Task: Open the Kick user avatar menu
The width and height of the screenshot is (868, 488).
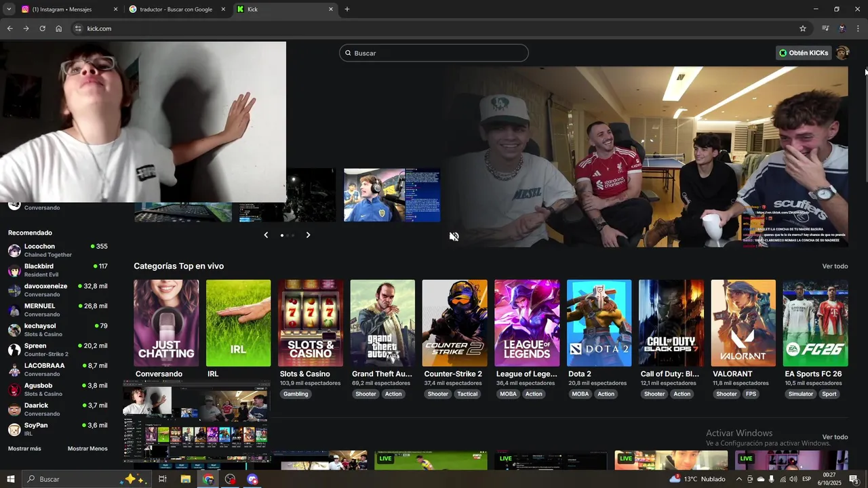Action: pos(843,53)
